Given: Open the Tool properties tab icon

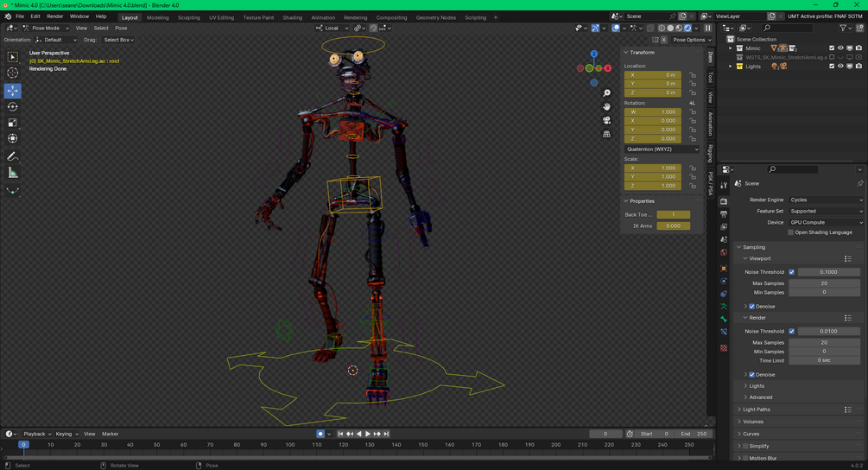Looking at the screenshot, I should [724, 186].
